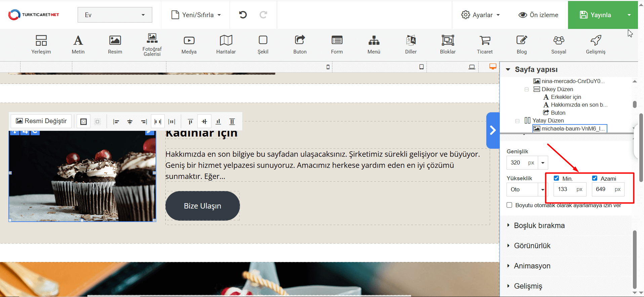Collapse the Sayfa yapısı panel

click(x=508, y=69)
